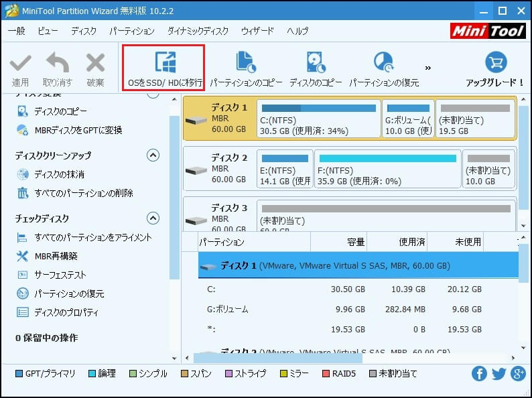
Task: Open the Google+ share icon
Action: pos(518,374)
